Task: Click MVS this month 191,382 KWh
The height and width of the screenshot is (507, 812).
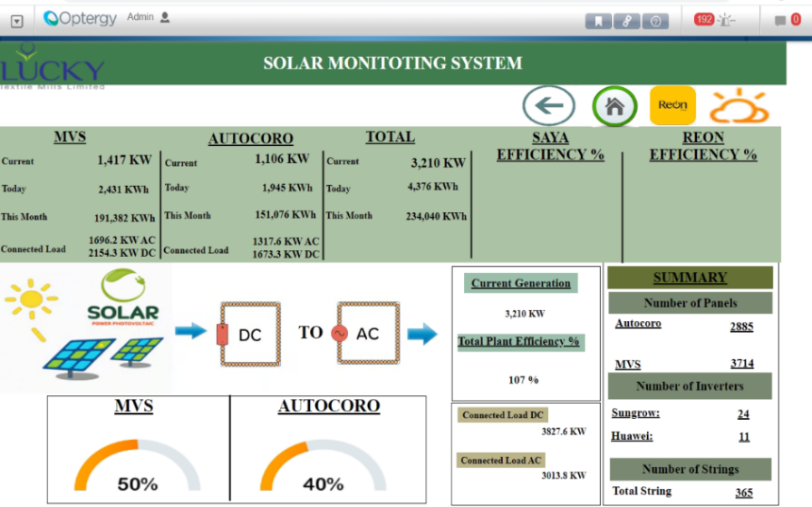Action: coord(124,218)
